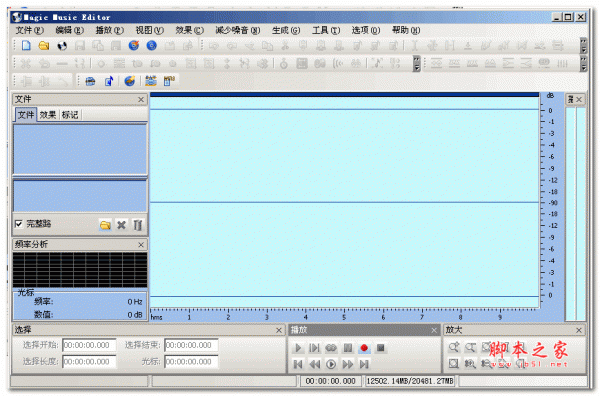The width and height of the screenshot is (600, 396).
Task: Open the 帮助(H) menu
Action: pos(406,30)
